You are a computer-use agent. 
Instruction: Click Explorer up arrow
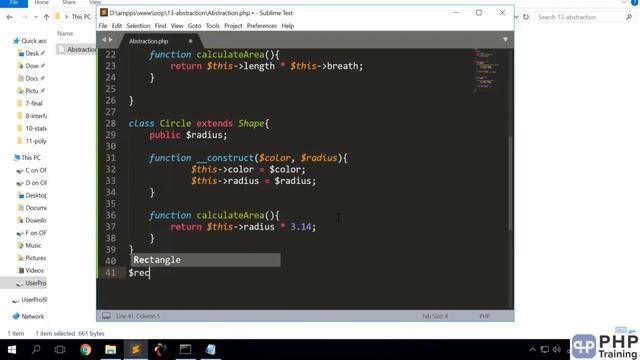tap(46, 17)
